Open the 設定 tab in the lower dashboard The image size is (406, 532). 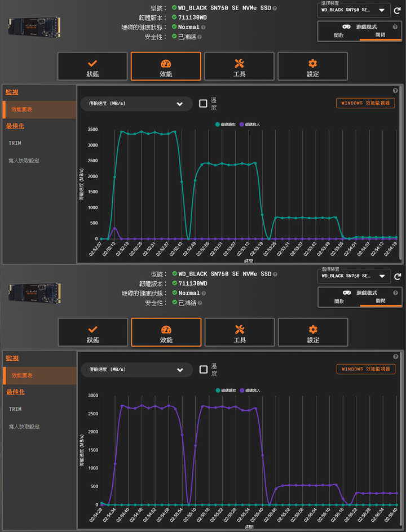point(313,332)
